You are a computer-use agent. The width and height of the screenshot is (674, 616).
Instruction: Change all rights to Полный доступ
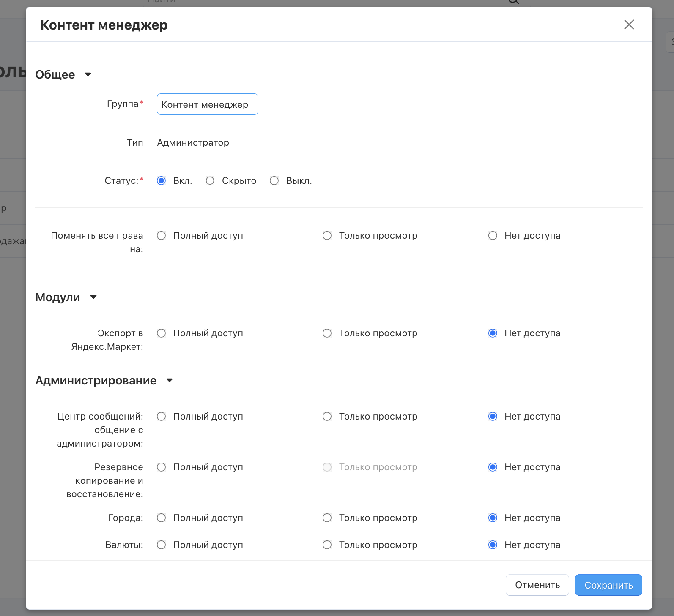pos(162,236)
